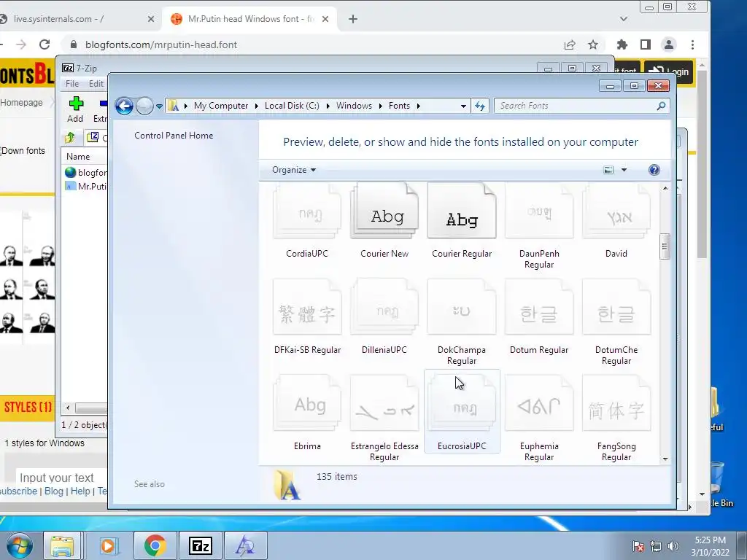Select the Euphemia Regular font icon

click(x=539, y=404)
